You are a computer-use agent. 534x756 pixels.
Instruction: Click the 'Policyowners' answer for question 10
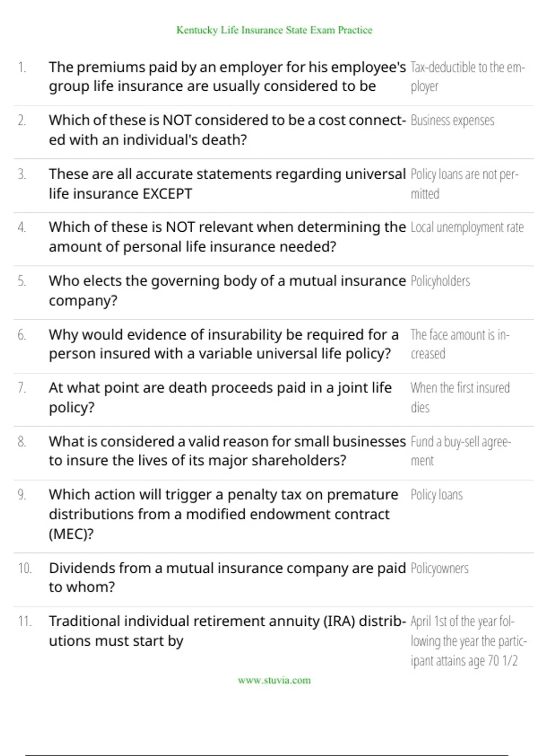439,568
